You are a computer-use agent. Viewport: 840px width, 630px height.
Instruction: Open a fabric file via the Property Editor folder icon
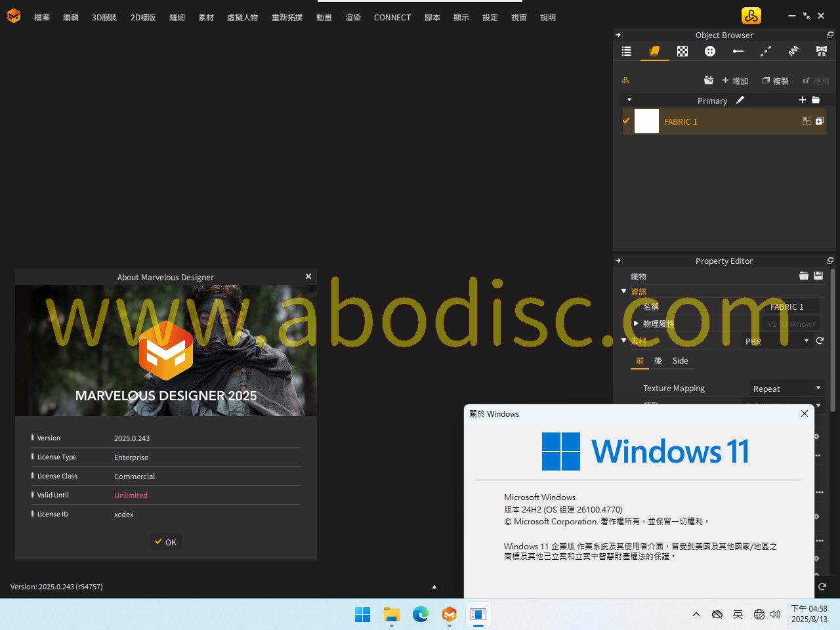pyautogui.click(x=804, y=276)
